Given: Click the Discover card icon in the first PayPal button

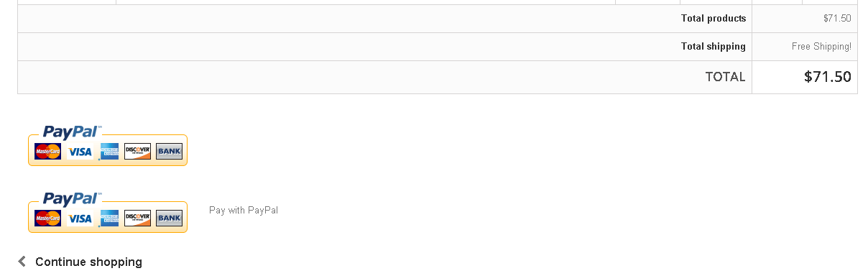Looking at the screenshot, I should click(137, 151).
